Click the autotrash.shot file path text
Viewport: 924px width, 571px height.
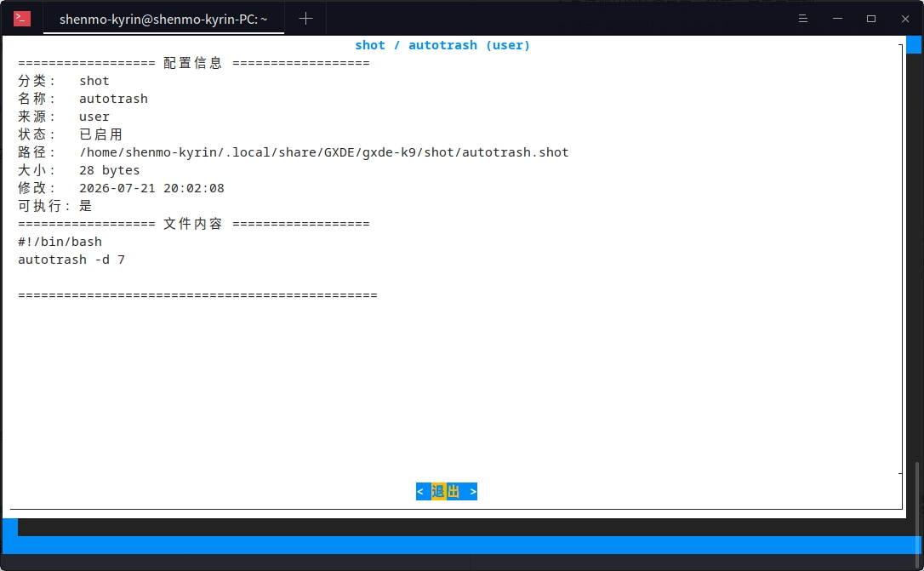pos(324,152)
